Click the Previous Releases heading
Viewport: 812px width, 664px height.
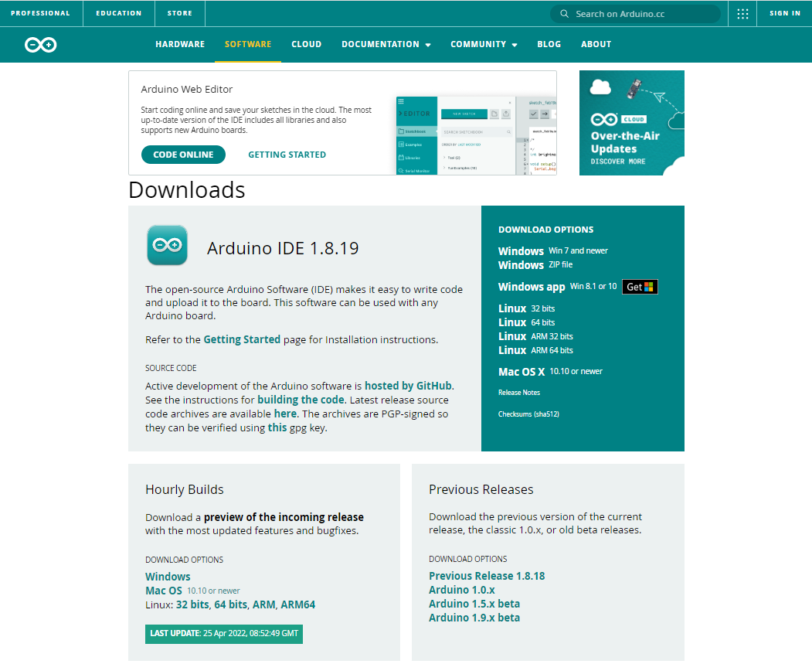click(x=481, y=490)
